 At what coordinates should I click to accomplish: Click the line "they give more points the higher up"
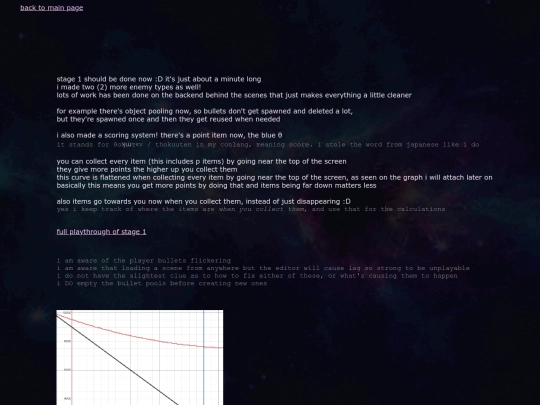(x=147, y=169)
